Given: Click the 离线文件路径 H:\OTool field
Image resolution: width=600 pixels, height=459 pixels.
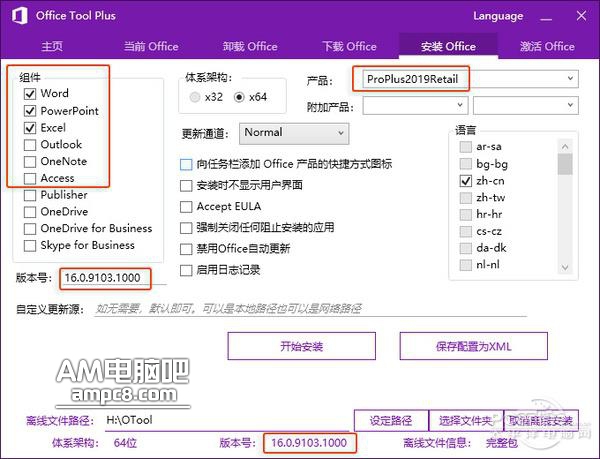Looking at the screenshot, I should tap(227, 420).
